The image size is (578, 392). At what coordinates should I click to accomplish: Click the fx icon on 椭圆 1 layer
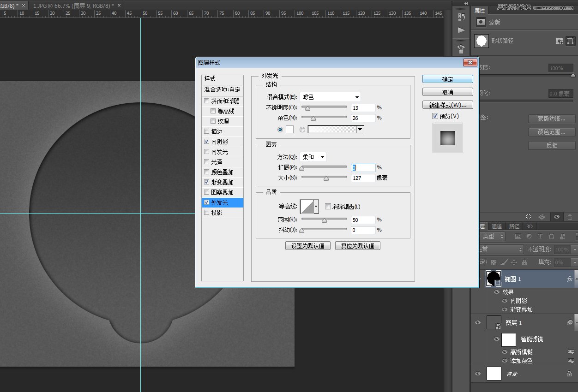(570, 279)
